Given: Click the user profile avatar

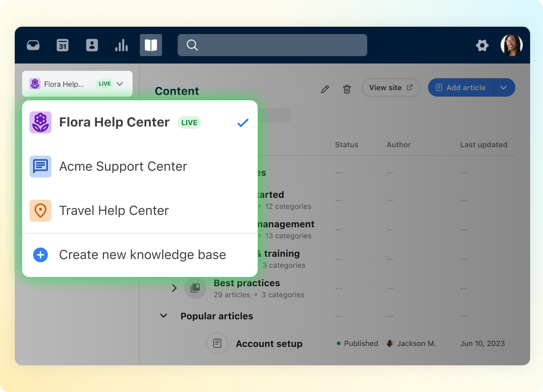Looking at the screenshot, I should [x=511, y=45].
